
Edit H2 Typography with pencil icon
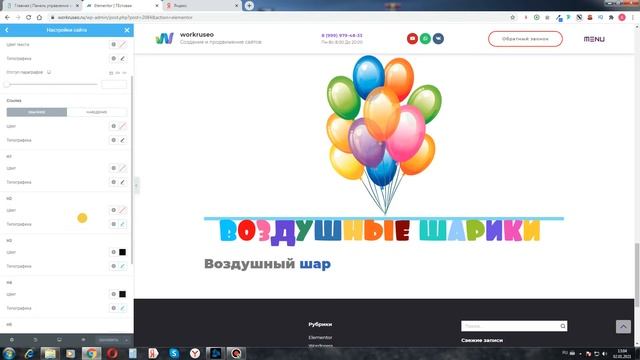(122, 224)
